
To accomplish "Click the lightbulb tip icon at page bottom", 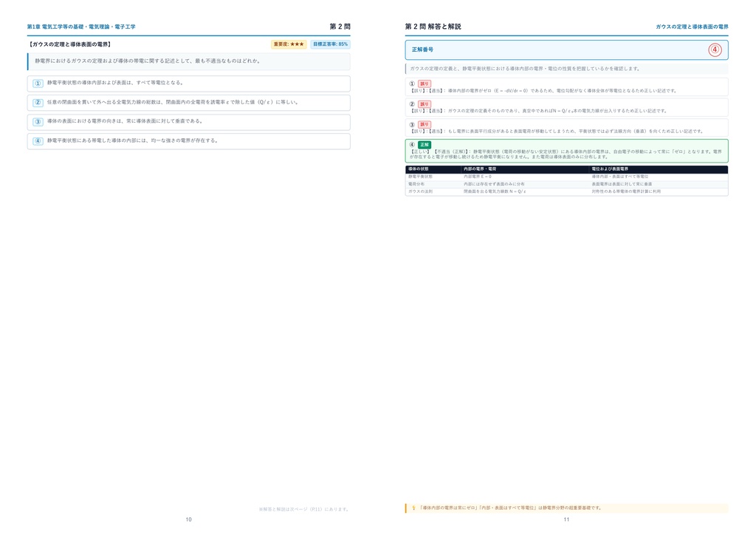I will point(413,508).
